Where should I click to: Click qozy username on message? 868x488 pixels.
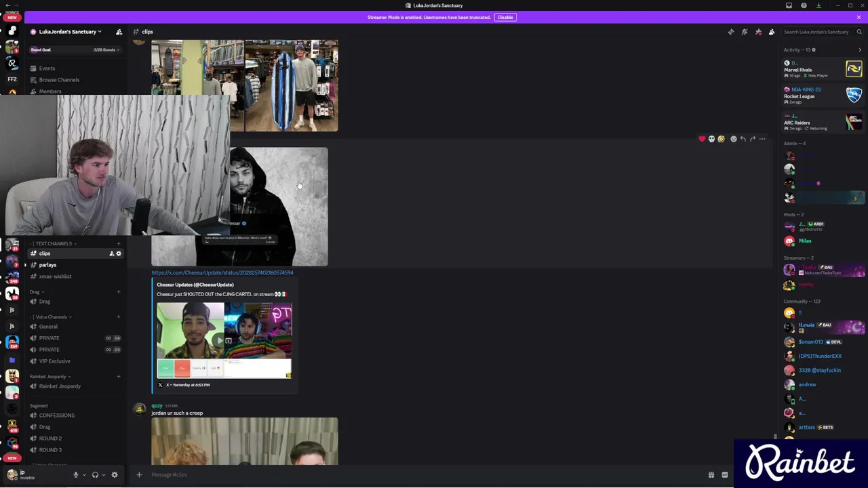[x=157, y=406]
